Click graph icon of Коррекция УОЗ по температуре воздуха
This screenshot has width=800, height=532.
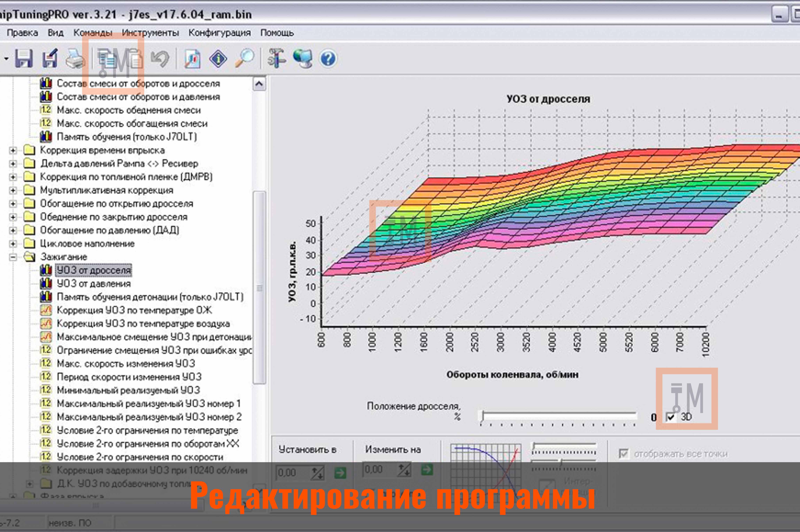point(46,323)
